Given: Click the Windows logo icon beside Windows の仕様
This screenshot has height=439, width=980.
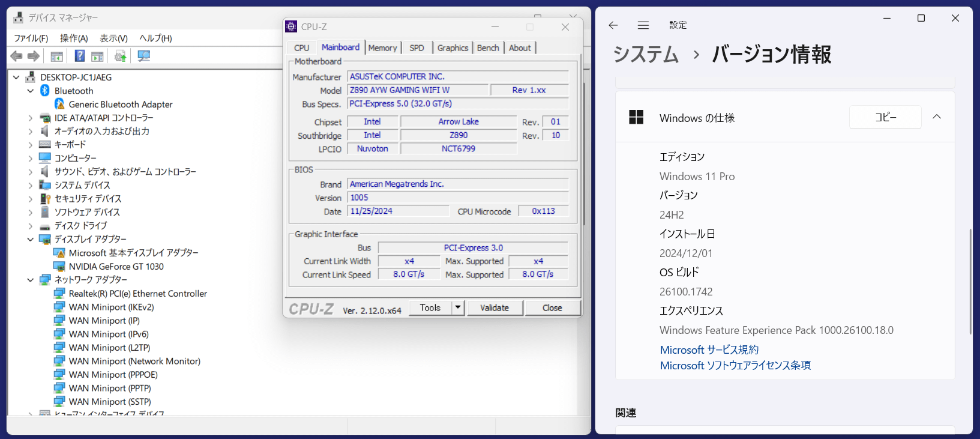Looking at the screenshot, I should click(x=636, y=117).
